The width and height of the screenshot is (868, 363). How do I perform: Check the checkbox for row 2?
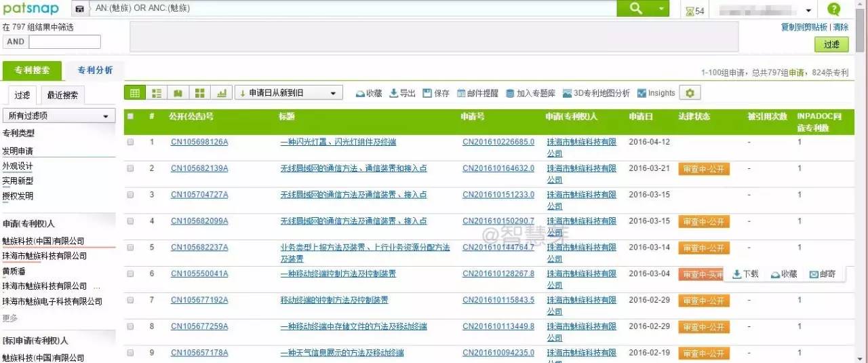coord(130,169)
